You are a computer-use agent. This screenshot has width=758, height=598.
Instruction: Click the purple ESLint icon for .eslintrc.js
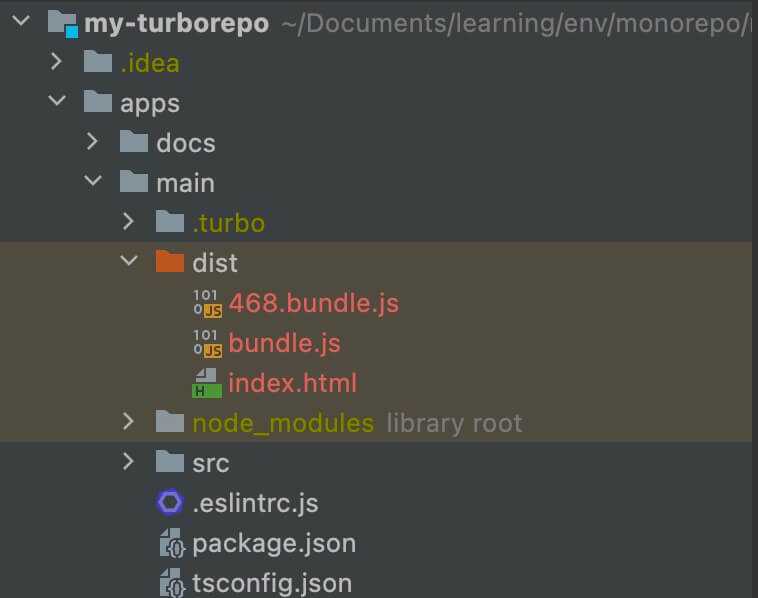point(170,503)
